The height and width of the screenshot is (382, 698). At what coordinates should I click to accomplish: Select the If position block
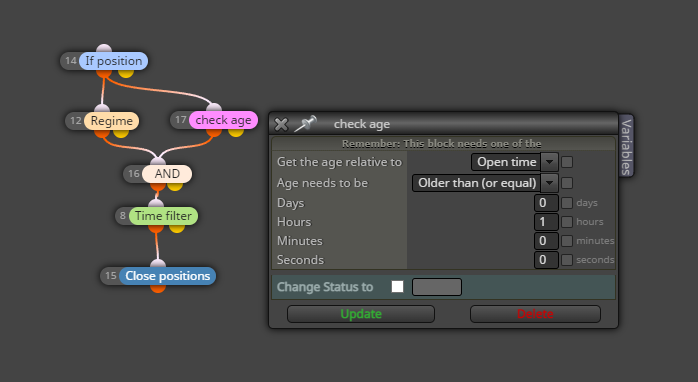pos(114,61)
